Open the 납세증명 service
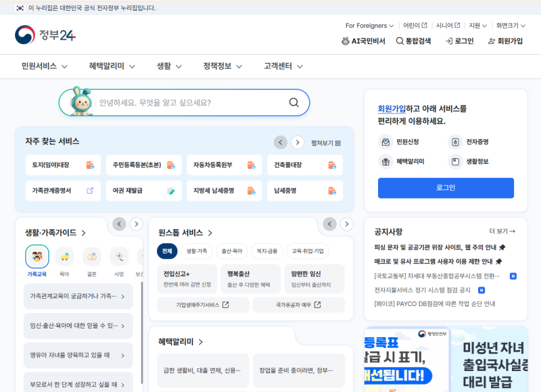541x392 pixels. pos(305,191)
